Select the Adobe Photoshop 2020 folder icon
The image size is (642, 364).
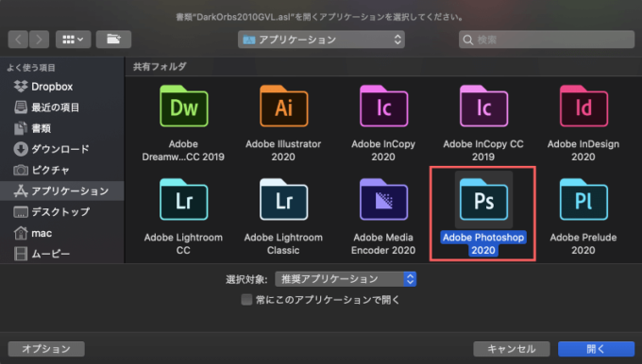(x=483, y=200)
